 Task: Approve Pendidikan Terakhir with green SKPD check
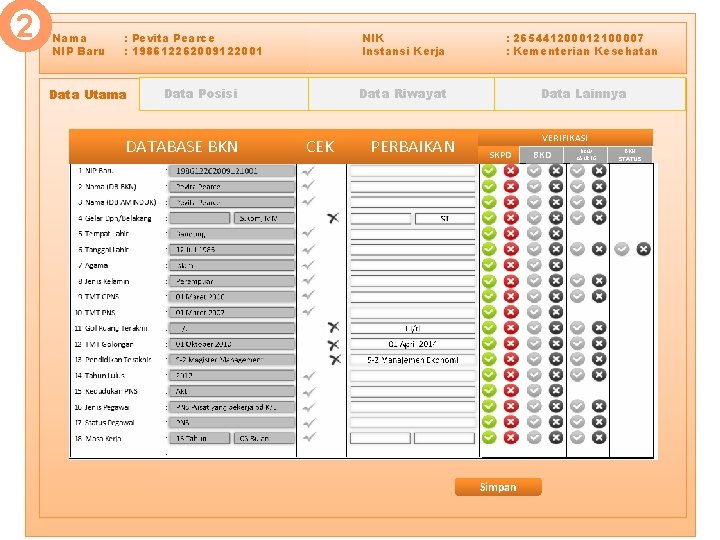[489, 359]
